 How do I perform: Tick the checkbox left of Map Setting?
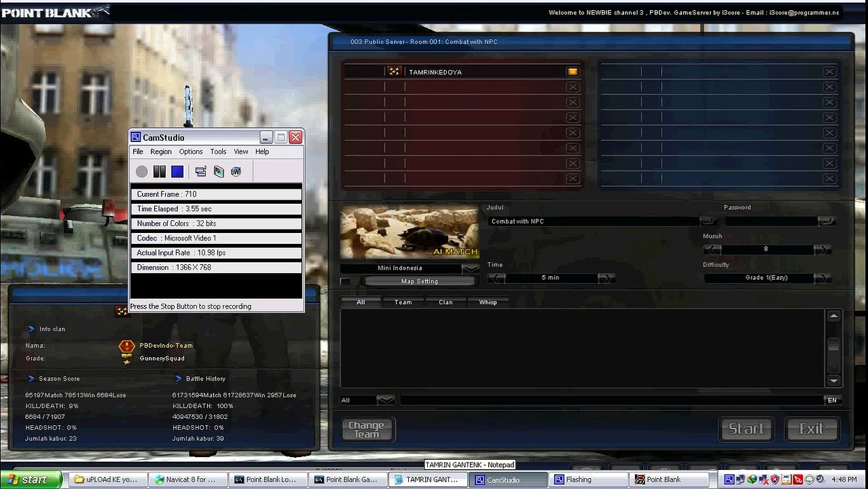(x=346, y=282)
